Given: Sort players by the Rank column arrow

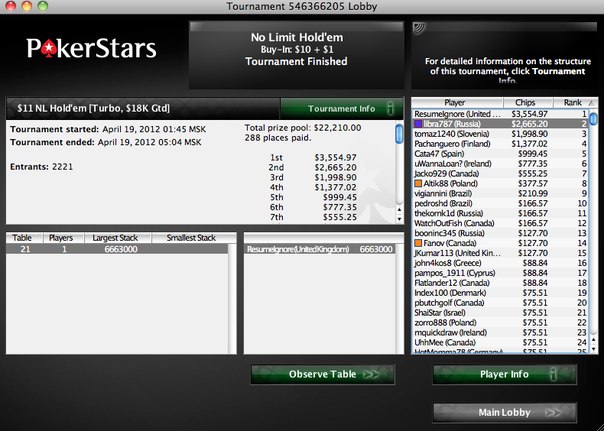Looking at the screenshot, I should click(x=591, y=103).
